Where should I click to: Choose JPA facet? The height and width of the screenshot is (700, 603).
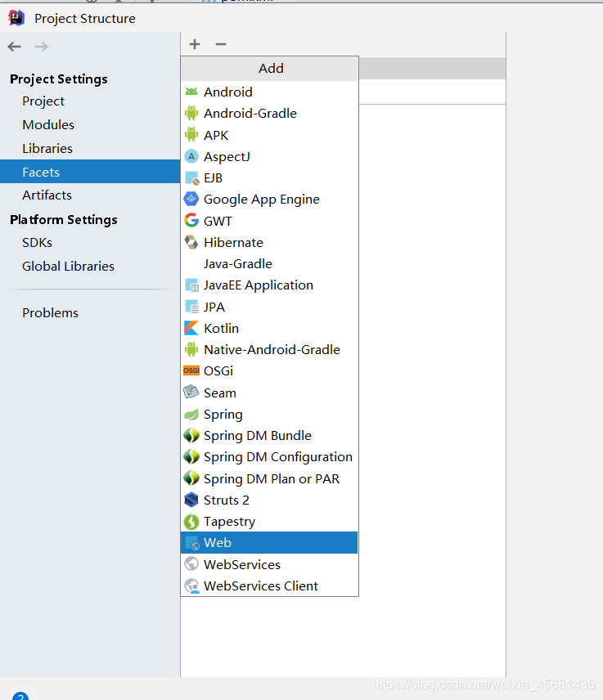(x=269, y=307)
